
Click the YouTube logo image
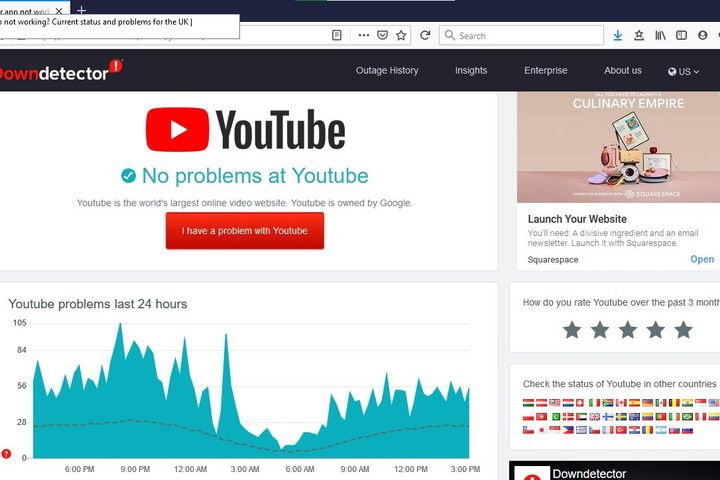point(246,130)
